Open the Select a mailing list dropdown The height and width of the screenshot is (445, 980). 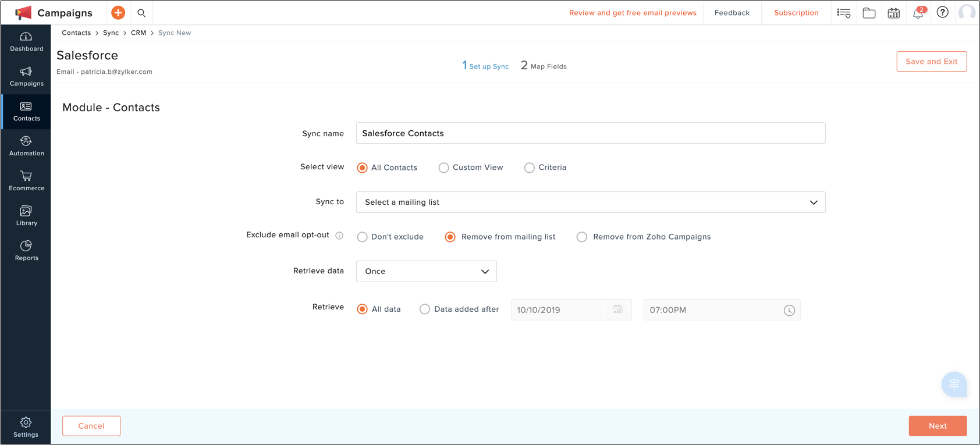point(591,202)
